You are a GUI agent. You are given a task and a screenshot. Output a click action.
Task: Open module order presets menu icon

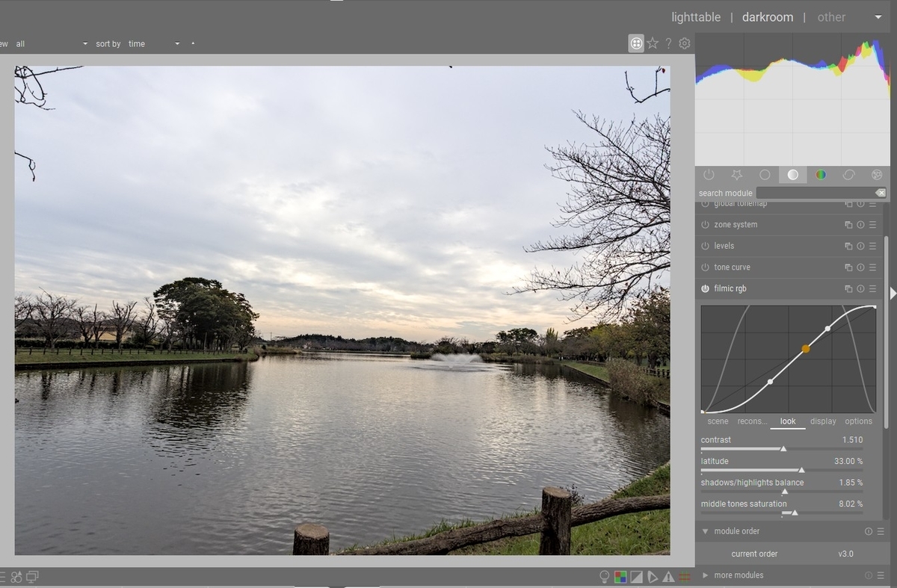click(x=881, y=531)
